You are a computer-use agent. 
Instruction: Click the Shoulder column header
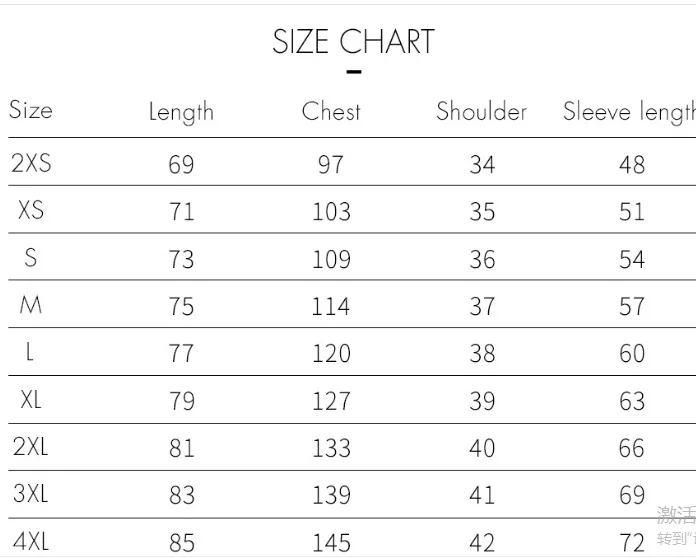[481, 111]
